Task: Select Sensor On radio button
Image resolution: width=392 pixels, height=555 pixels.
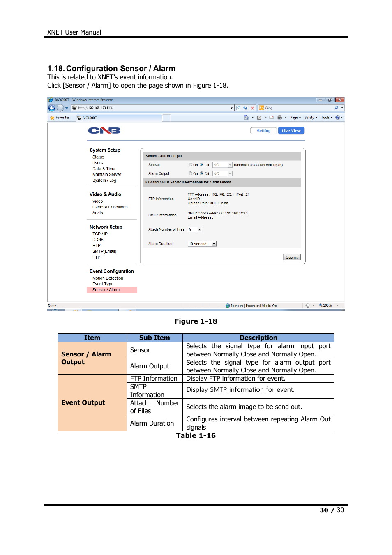Action: click(x=190, y=165)
